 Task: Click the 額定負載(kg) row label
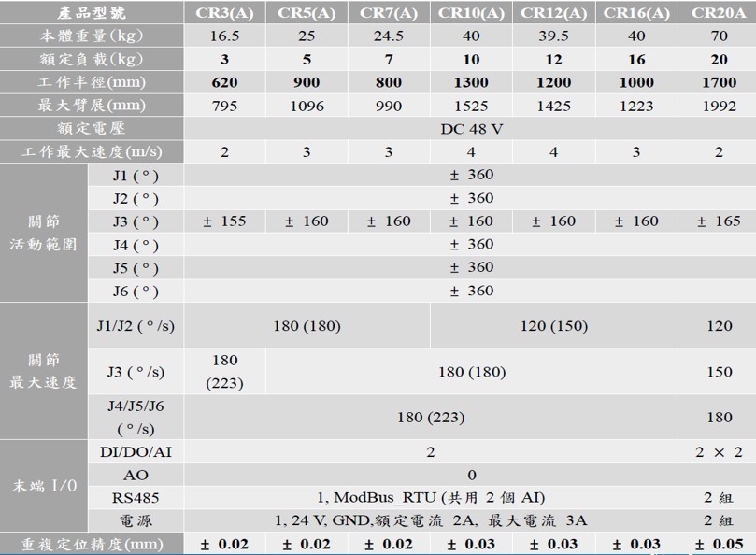point(92,59)
